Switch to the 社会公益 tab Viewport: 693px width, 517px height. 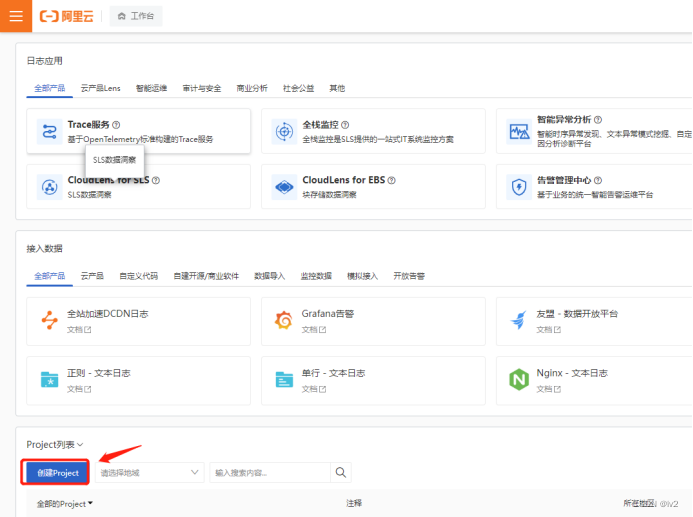298,88
